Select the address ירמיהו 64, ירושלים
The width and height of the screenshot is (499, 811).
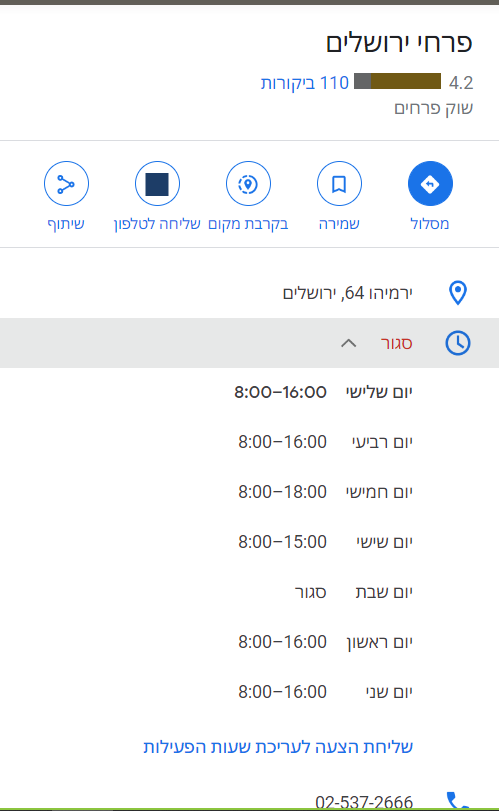coord(347,293)
